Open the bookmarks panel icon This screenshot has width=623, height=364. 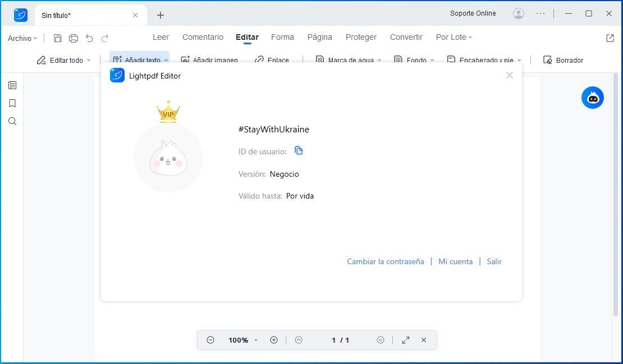[12, 103]
